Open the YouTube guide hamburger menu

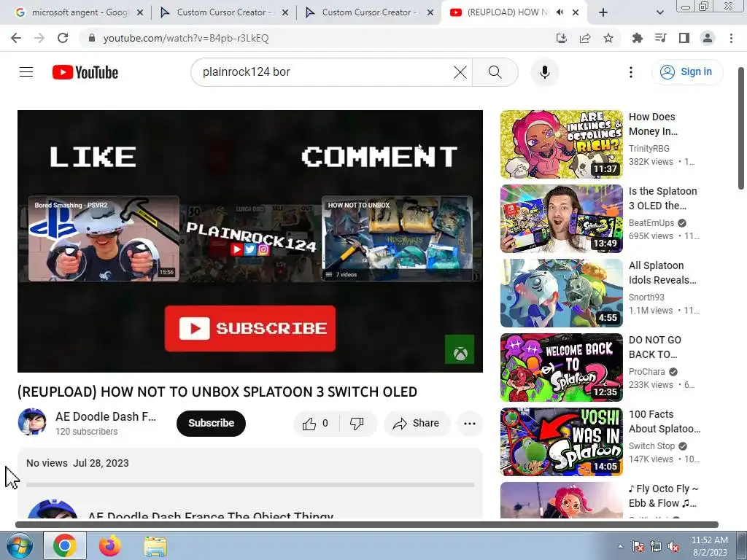[26, 72]
